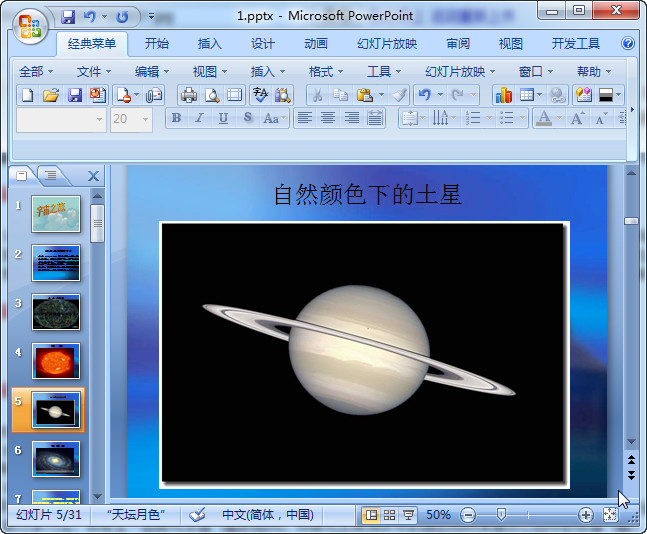Click the slide title 自然颜色下的土星

pos(367,195)
